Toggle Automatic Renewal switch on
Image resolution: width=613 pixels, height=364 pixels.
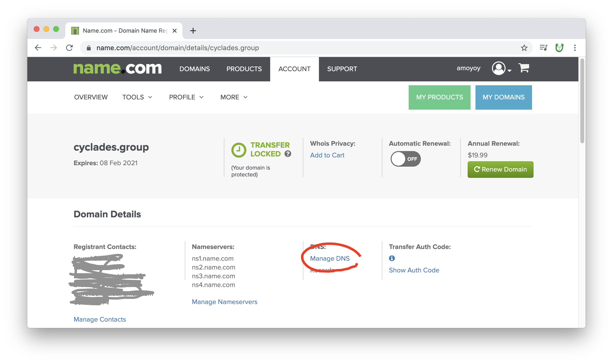(x=405, y=159)
